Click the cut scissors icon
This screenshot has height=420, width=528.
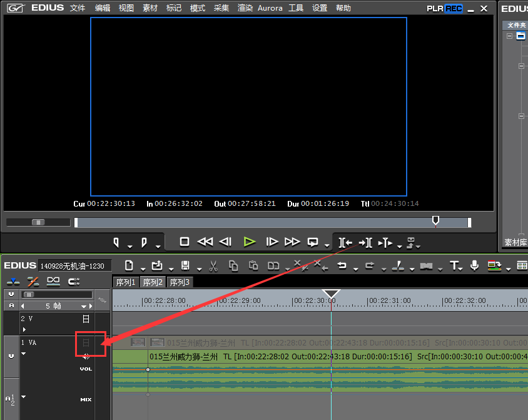coord(213,266)
